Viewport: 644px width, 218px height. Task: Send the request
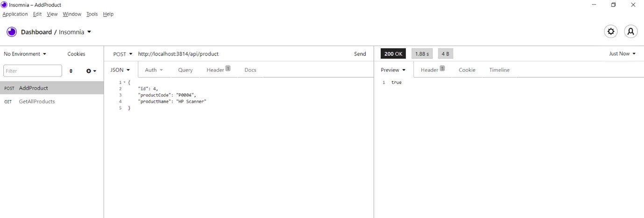point(360,54)
